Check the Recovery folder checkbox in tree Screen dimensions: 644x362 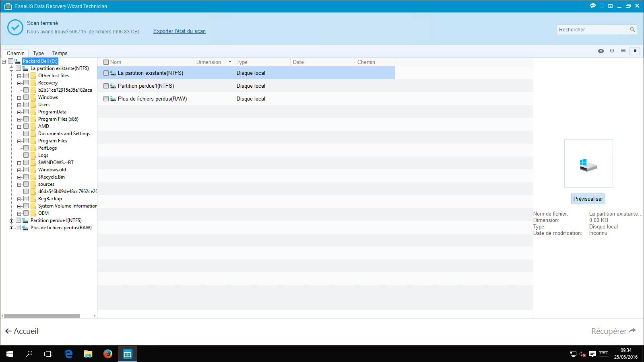coord(26,83)
